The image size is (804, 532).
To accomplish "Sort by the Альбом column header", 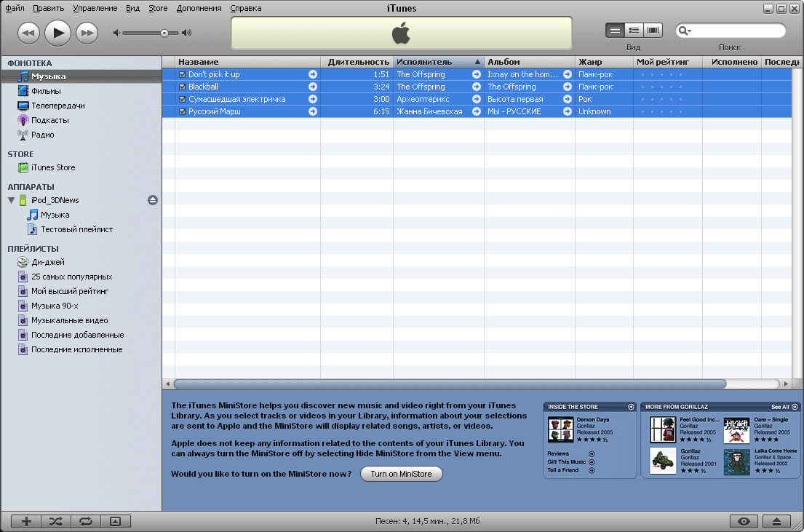I will (530, 62).
